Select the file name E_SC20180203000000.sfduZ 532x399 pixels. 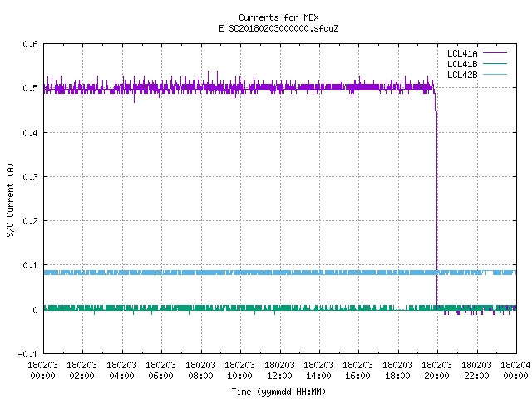click(x=278, y=28)
